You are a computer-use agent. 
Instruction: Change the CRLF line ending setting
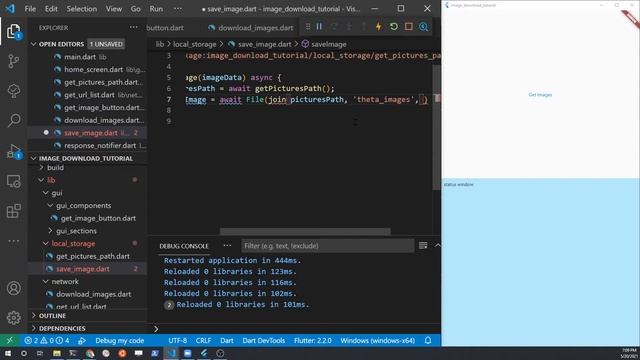point(203,340)
